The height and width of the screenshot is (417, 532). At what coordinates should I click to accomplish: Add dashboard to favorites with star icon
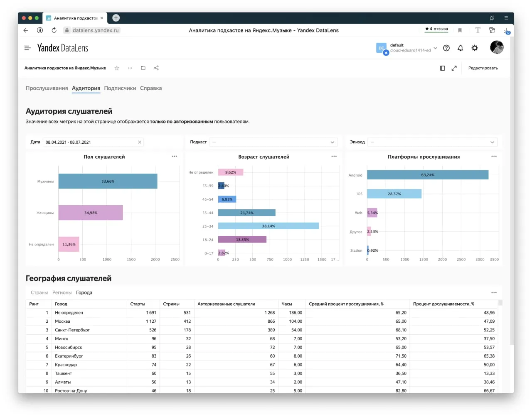click(117, 68)
